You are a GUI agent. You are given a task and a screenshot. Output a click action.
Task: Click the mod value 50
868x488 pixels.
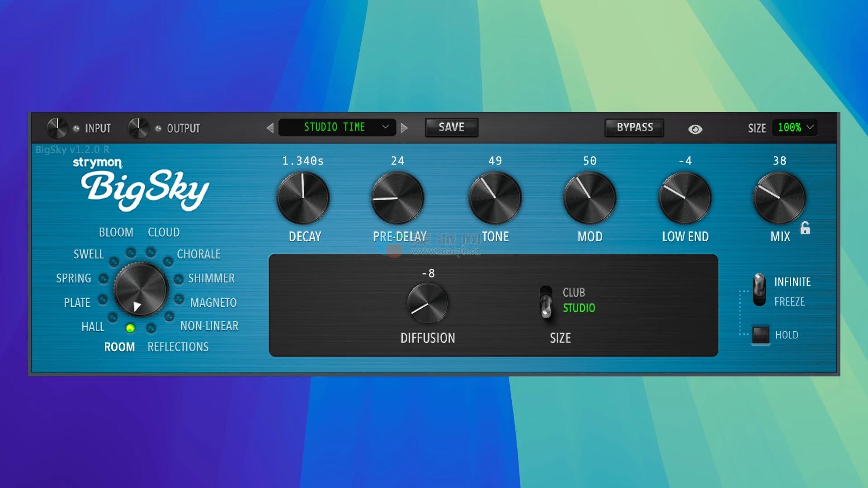[x=590, y=161]
